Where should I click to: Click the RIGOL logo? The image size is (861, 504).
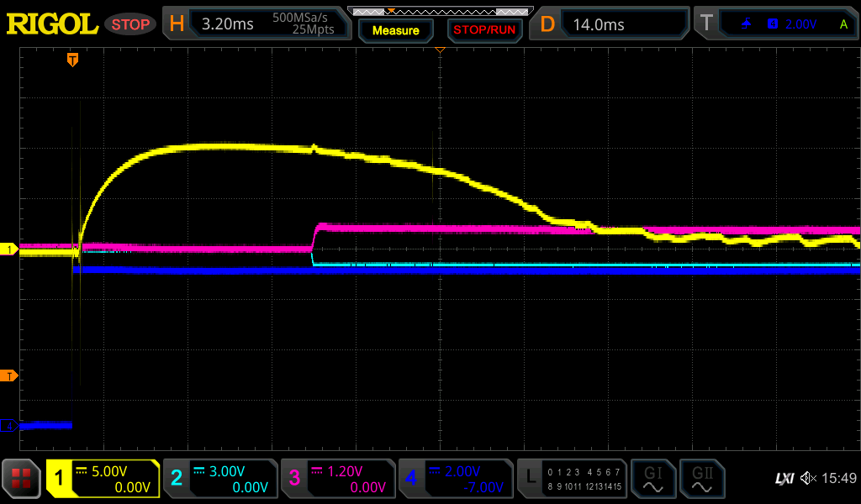[52, 24]
